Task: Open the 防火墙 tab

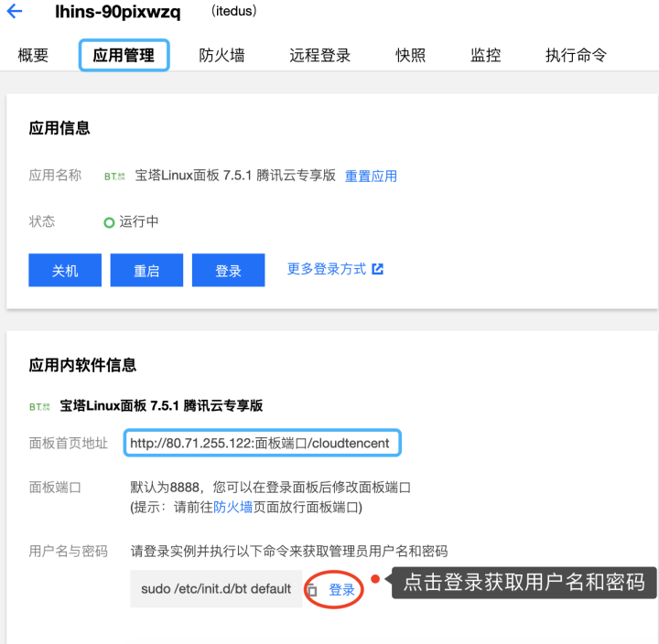Action: pos(221,55)
